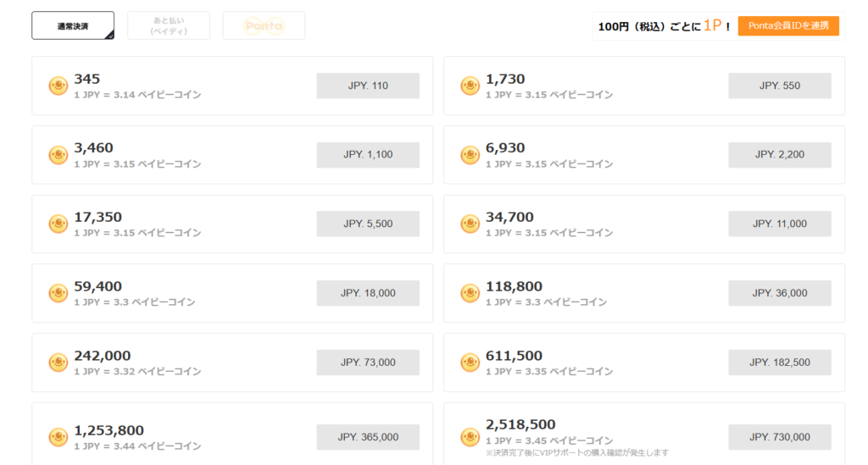Viewport: 868px width, 465px height.
Task: Click the JPY. 730,000 price button
Action: point(779,437)
